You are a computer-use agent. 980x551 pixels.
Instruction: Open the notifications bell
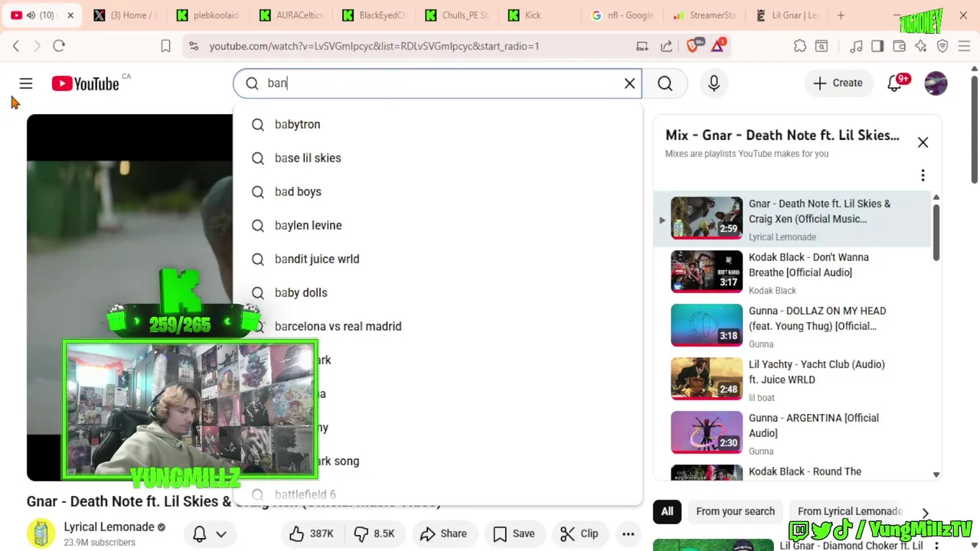click(894, 83)
